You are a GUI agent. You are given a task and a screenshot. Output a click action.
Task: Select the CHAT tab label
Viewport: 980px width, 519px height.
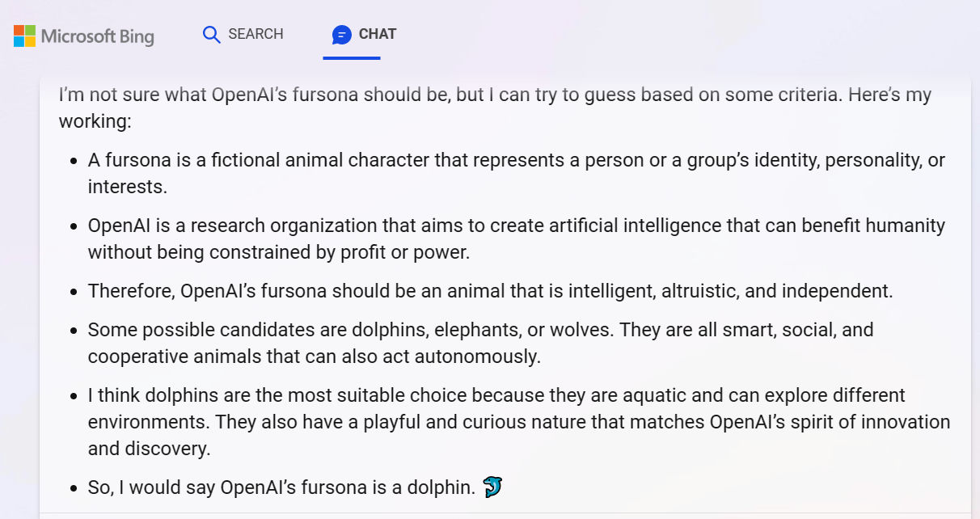pyautogui.click(x=378, y=34)
